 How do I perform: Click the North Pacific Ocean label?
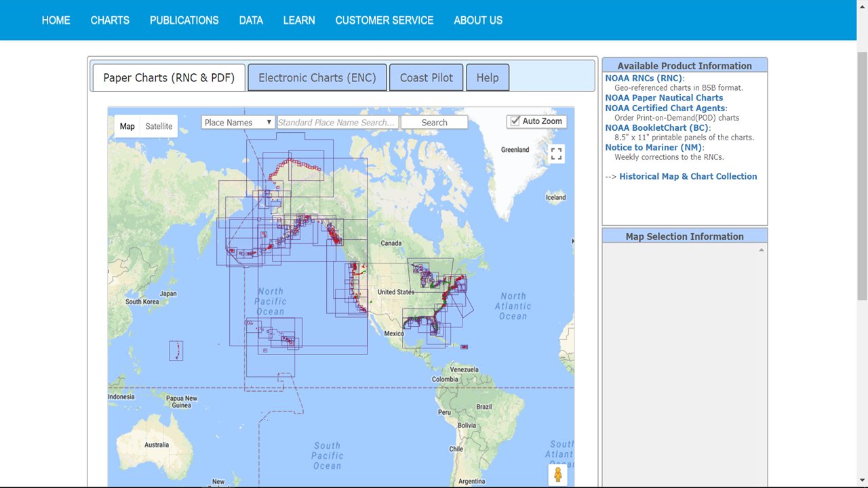pyautogui.click(x=271, y=302)
